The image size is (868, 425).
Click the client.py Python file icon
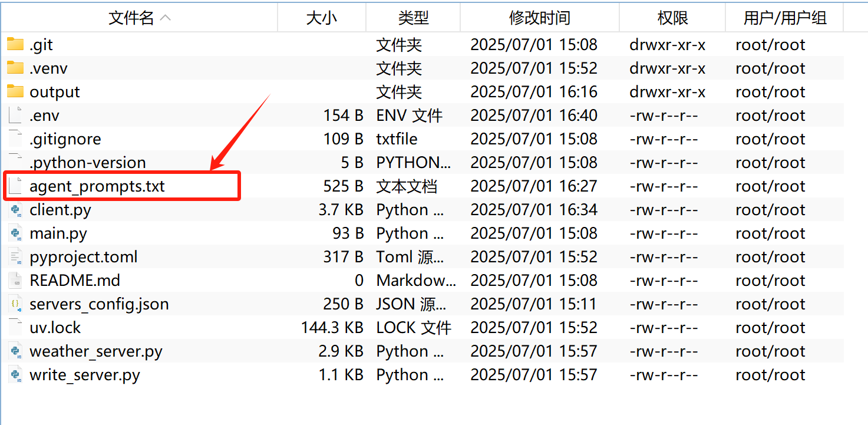tap(16, 210)
